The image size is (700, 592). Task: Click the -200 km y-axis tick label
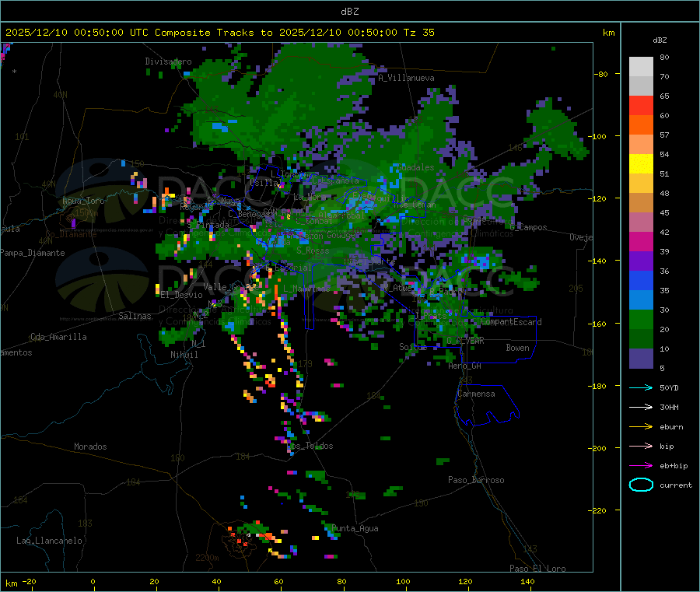pyautogui.click(x=597, y=448)
